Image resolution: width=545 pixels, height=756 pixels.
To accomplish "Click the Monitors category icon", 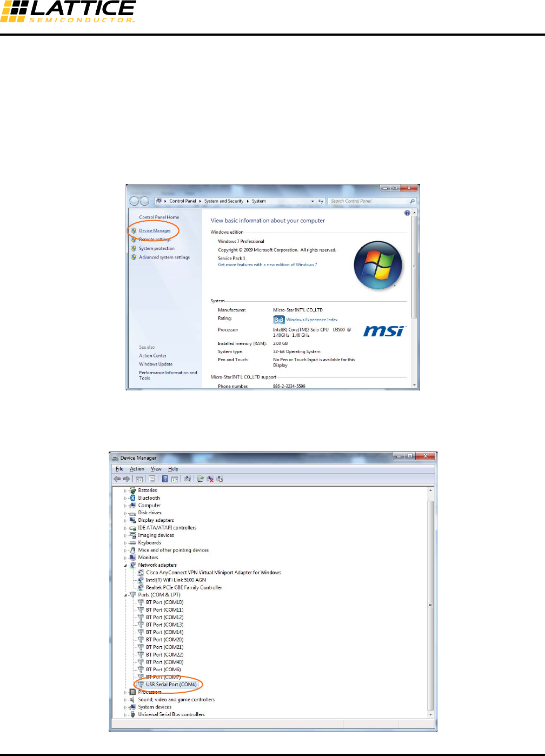I will coord(132,558).
